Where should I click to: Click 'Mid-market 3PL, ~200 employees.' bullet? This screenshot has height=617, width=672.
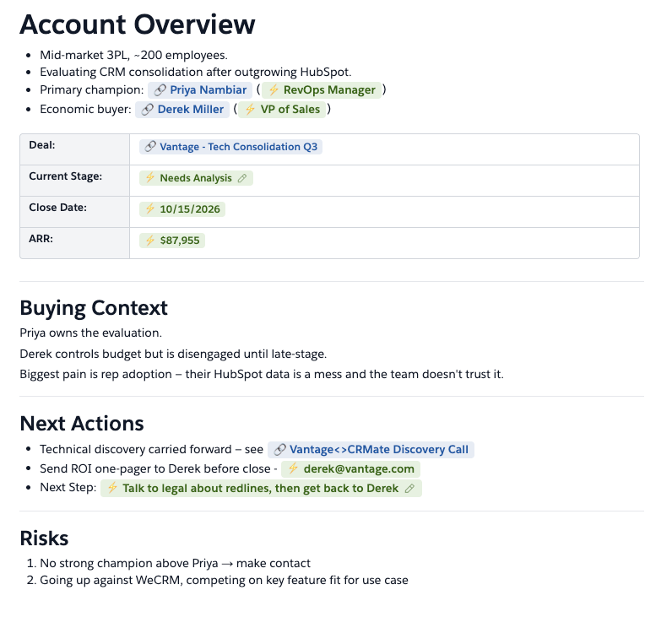tap(133, 56)
